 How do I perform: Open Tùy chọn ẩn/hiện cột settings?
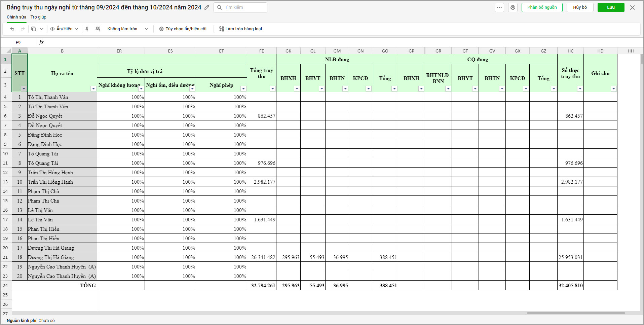tap(183, 29)
